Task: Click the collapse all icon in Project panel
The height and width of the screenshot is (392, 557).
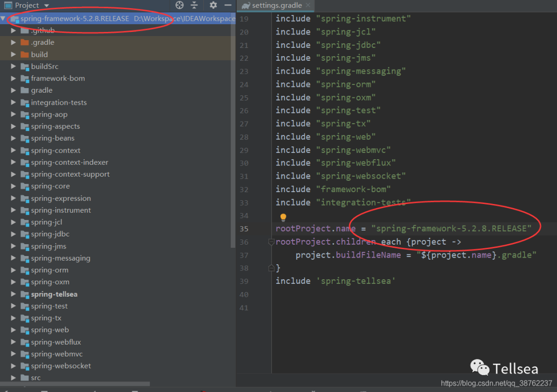Action: coord(194,5)
